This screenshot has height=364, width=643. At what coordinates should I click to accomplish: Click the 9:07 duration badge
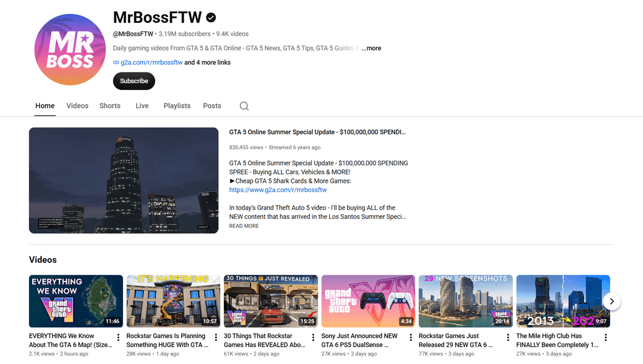click(601, 322)
